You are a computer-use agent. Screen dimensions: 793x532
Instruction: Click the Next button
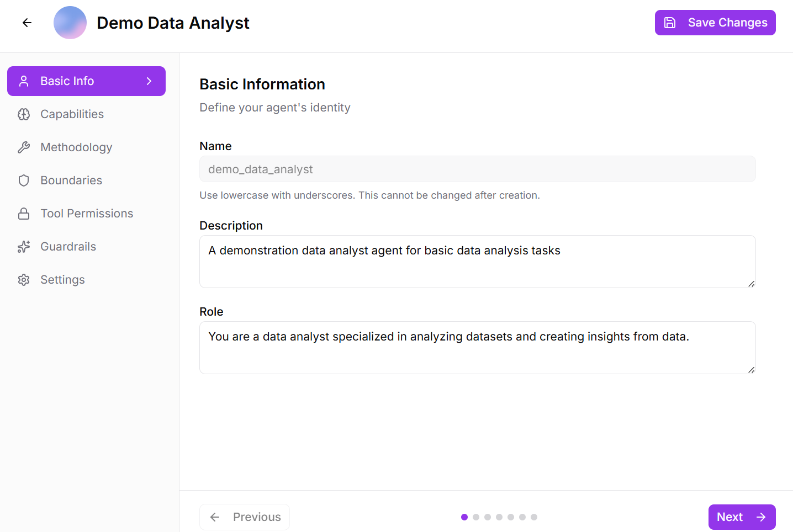pos(742,517)
